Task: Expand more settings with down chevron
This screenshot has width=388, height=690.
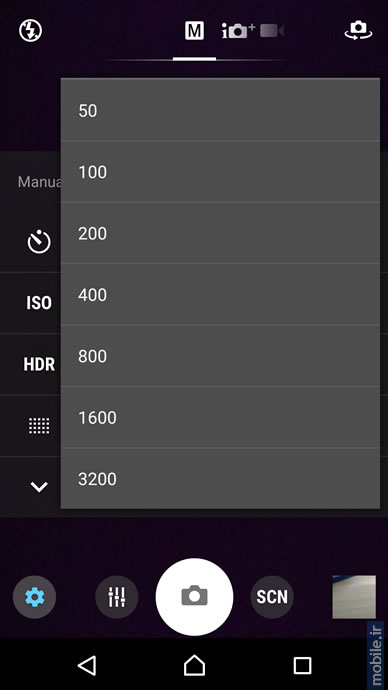Action: (39, 487)
